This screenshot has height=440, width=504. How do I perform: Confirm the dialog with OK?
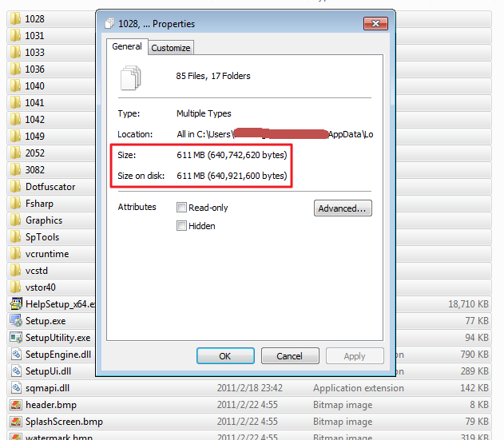(x=225, y=356)
